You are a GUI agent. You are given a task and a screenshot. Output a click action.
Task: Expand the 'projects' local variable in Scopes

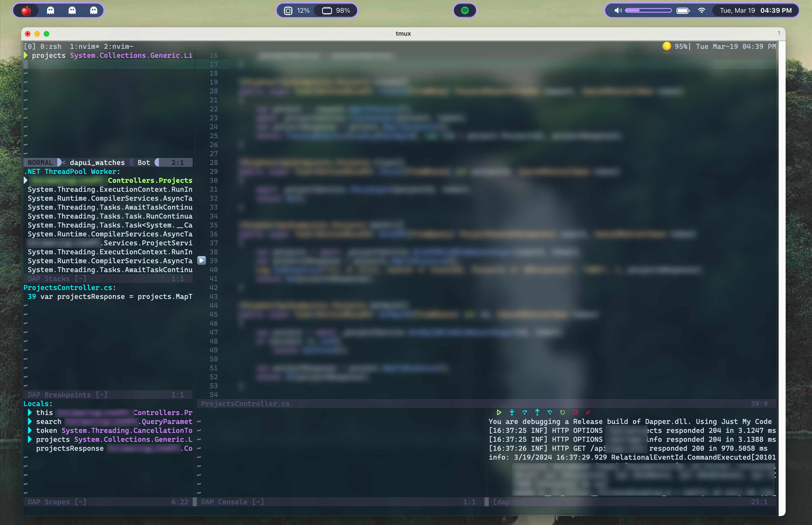click(x=30, y=439)
